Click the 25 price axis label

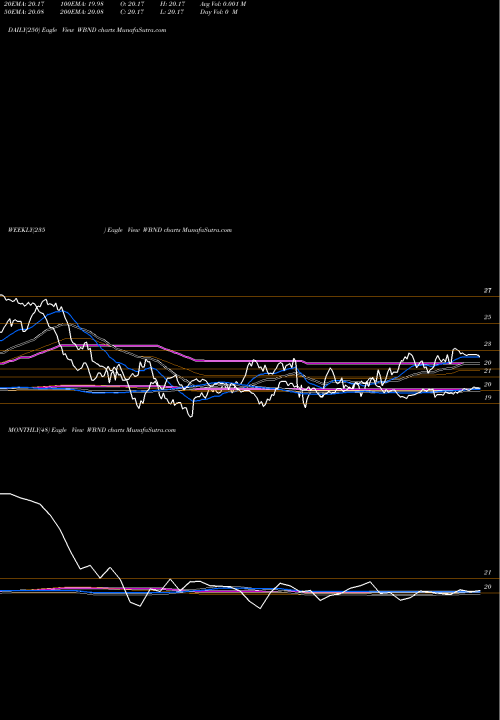point(487,317)
